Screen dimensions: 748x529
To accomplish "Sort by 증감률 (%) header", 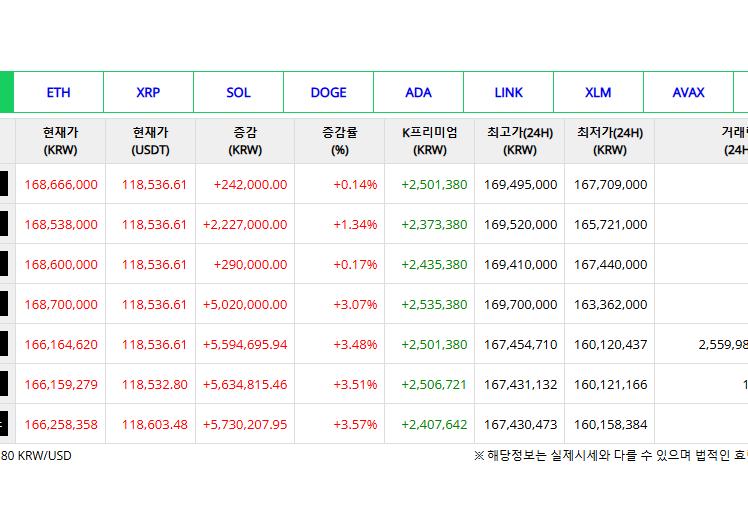I will tap(340, 141).
